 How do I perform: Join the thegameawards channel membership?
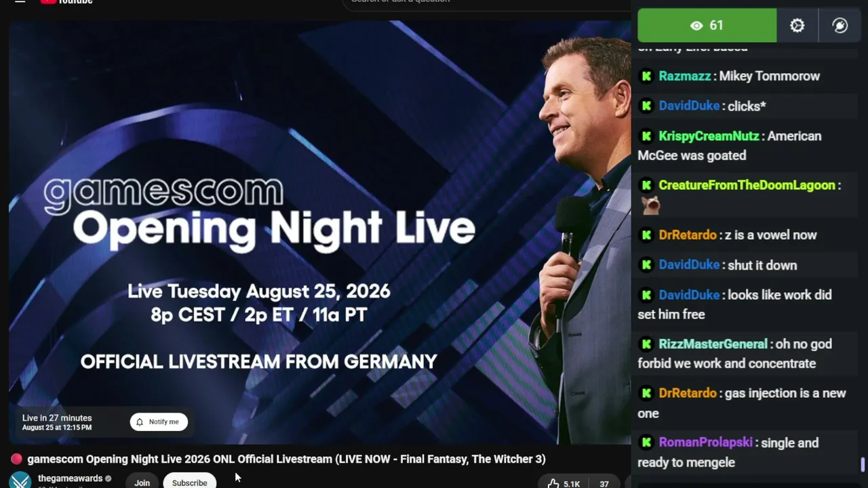point(142,483)
